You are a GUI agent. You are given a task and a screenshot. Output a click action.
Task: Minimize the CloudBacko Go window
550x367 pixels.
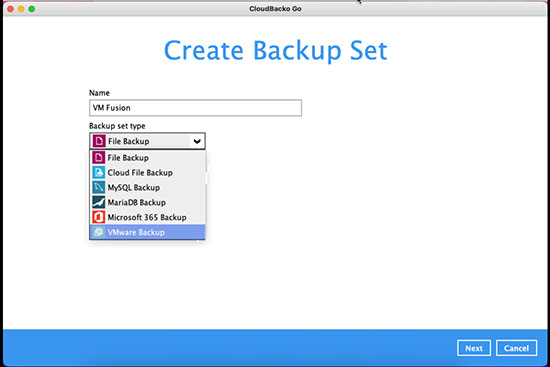click(x=21, y=9)
